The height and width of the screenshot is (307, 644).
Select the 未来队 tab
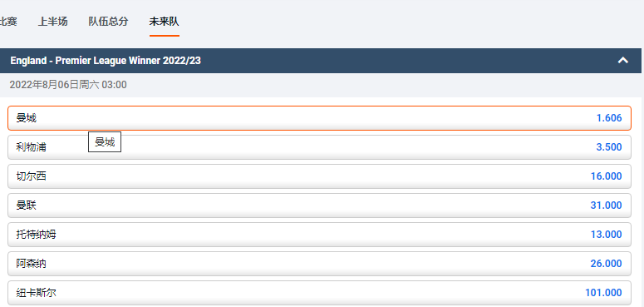164,22
